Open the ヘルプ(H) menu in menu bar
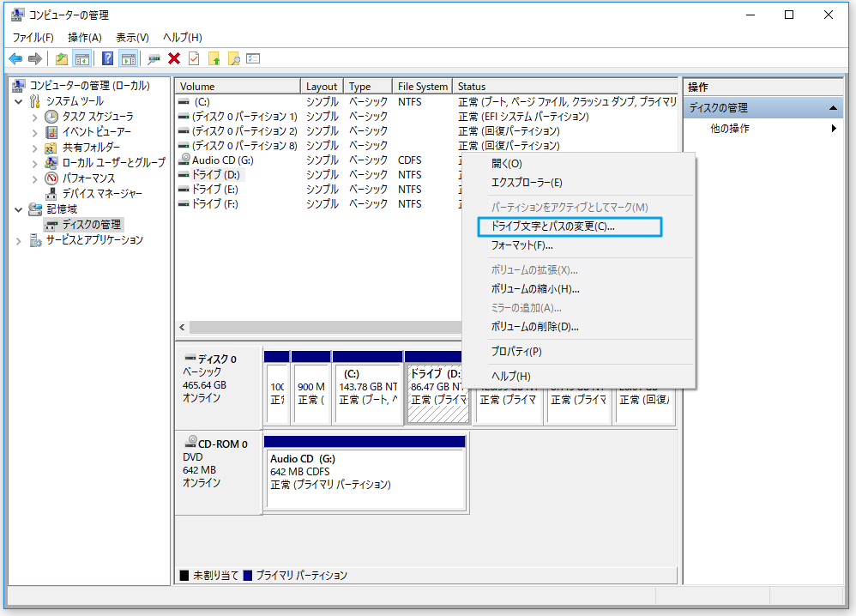 coord(183,37)
